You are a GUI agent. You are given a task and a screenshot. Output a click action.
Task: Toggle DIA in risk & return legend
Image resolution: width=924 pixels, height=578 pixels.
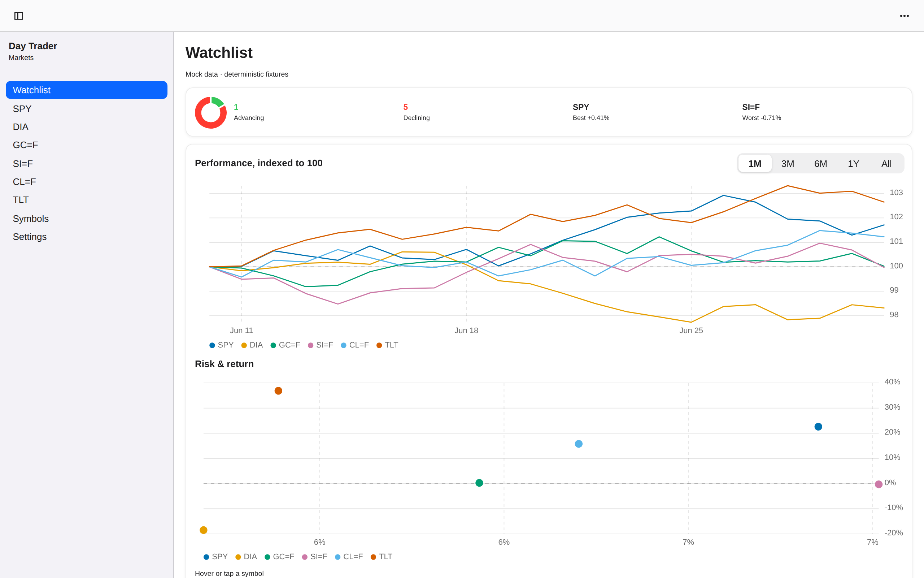point(246,557)
